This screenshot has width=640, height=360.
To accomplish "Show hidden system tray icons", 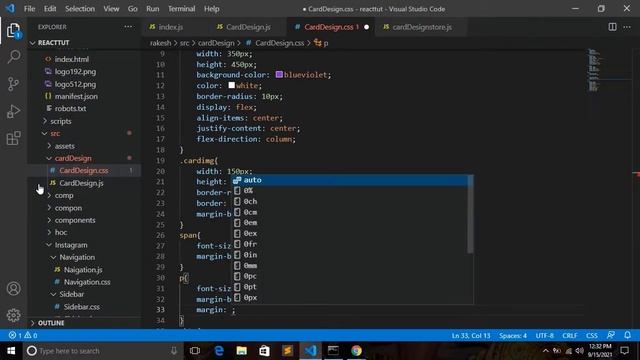I will 545,351.
